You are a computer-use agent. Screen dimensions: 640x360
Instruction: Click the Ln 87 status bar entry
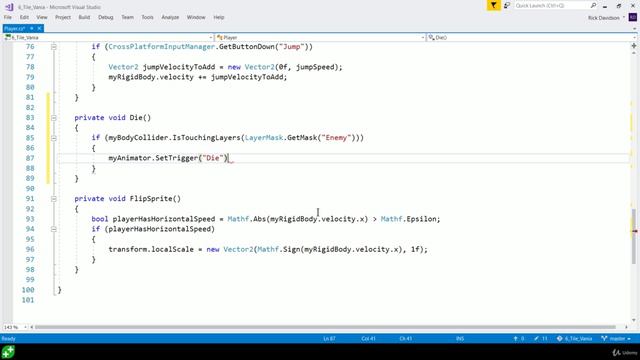coord(329,338)
